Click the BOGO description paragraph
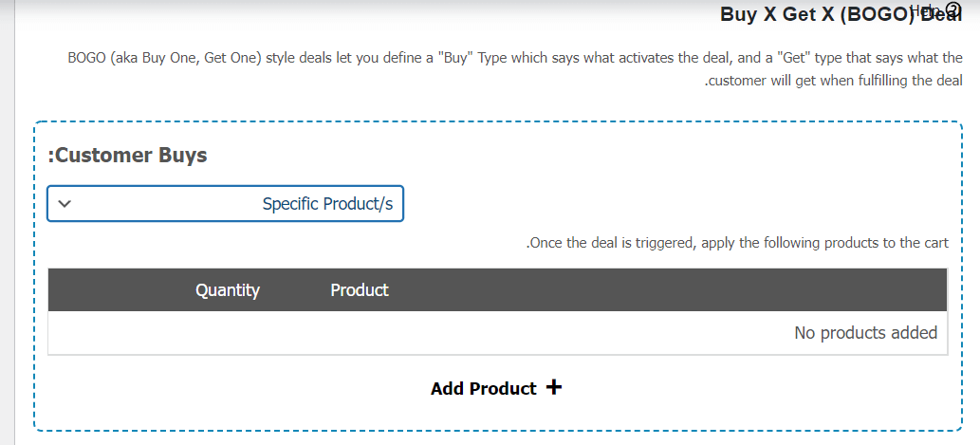Image resolution: width=980 pixels, height=445 pixels. pos(515,68)
